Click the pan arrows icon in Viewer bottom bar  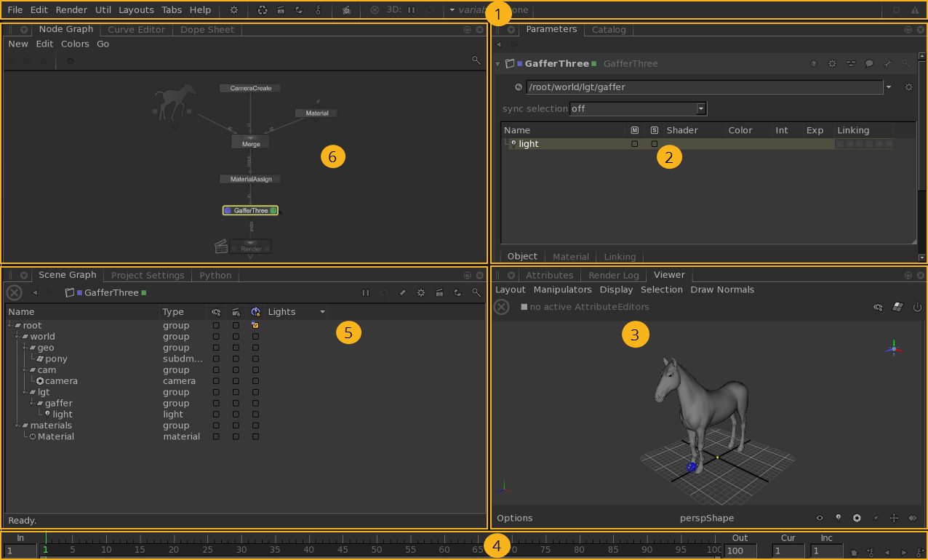(x=894, y=519)
